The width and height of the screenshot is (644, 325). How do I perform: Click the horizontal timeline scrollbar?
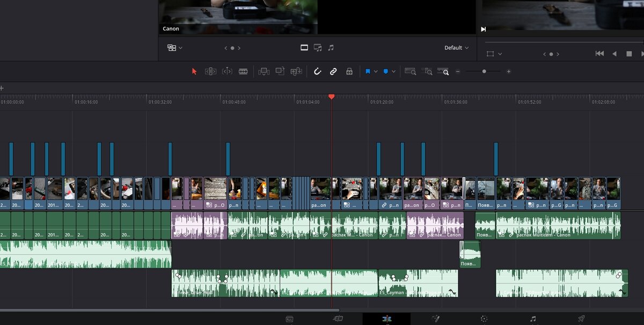[170, 310]
